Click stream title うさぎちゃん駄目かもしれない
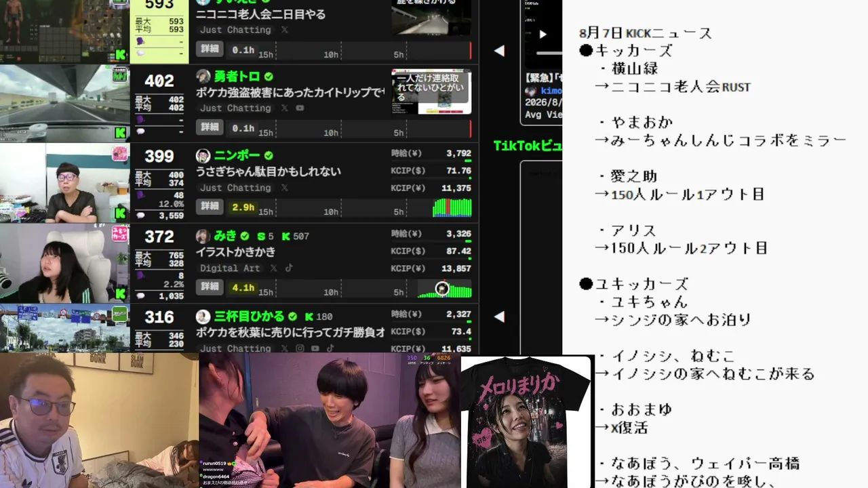Image resolution: width=868 pixels, height=488 pixels. coord(269,171)
